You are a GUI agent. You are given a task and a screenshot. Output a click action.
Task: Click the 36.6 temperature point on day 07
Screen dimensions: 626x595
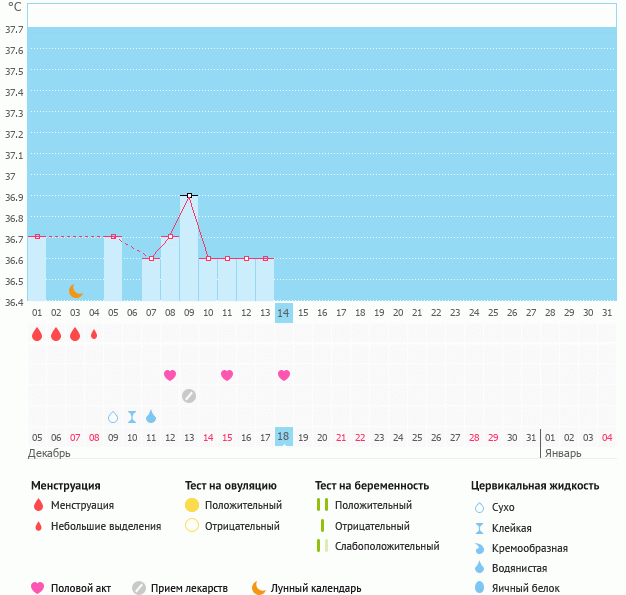(151, 258)
